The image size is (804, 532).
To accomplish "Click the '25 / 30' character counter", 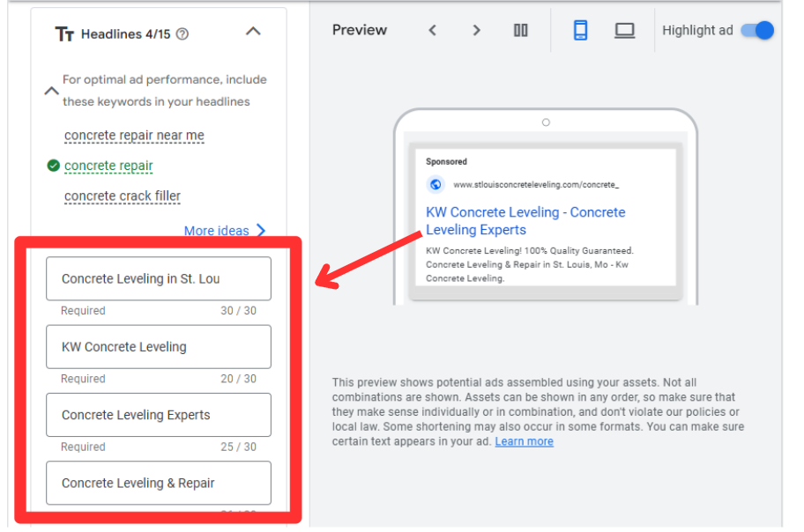I will pyautogui.click(x=238, y=447).
